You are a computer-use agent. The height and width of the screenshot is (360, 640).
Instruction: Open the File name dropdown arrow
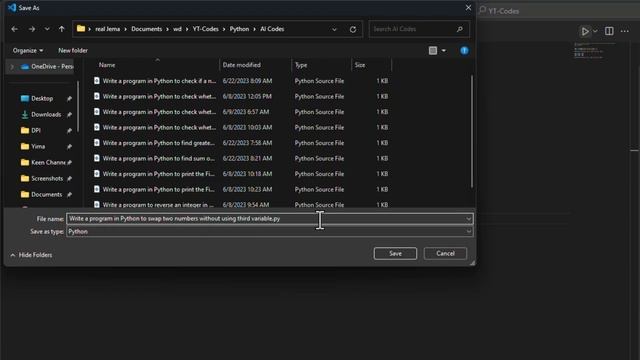[x=469, y=219]
